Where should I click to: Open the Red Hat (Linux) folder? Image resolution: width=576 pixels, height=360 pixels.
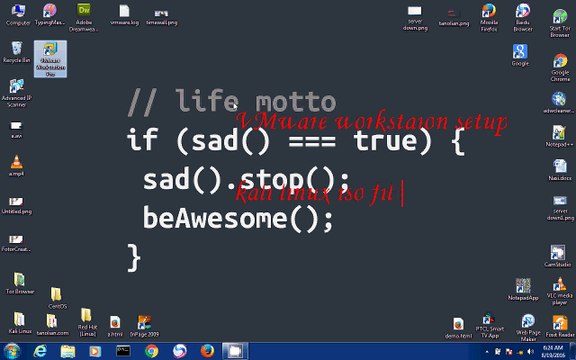pos(87,323)
